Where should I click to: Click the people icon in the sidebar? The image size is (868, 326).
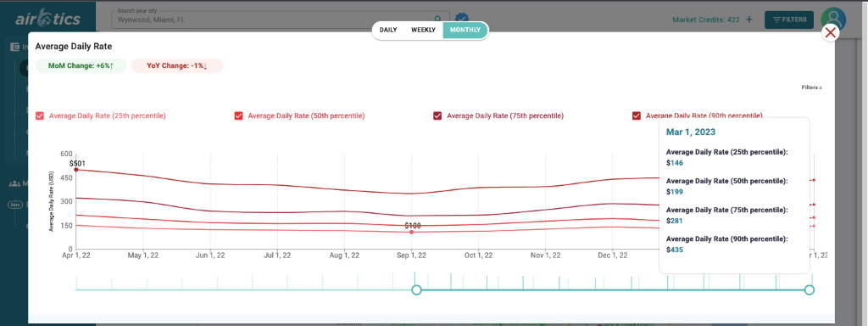(x=14, y=183)
